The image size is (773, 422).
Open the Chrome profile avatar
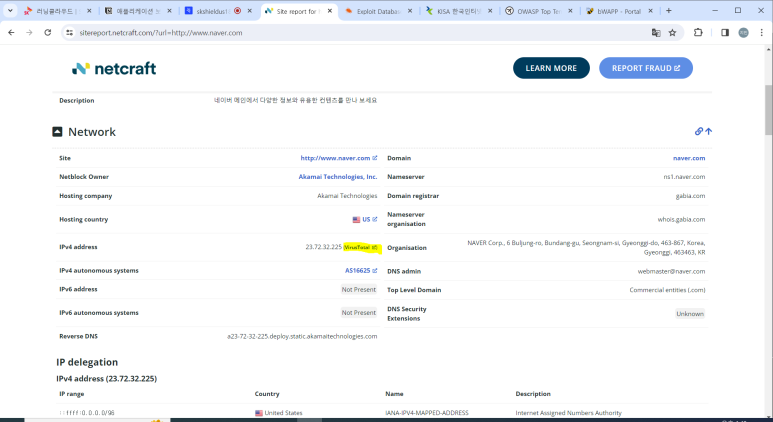pyautogui.click(x=743, y=33)
